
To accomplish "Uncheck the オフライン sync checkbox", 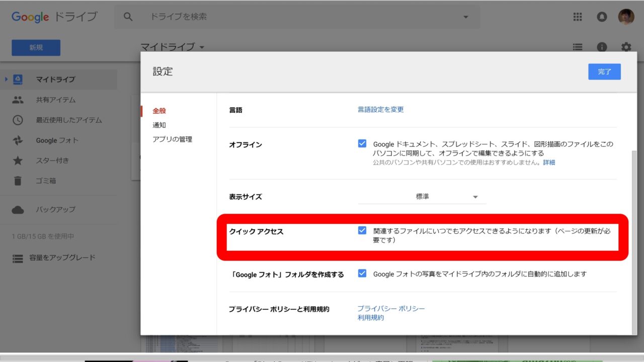I will click(362, 144).
